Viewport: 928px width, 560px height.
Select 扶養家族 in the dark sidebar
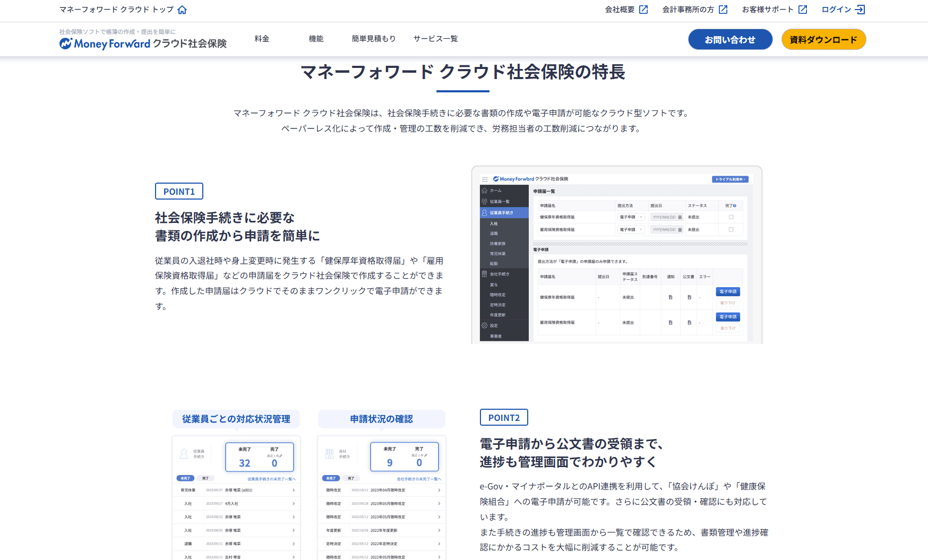click(x=498, y=244)
